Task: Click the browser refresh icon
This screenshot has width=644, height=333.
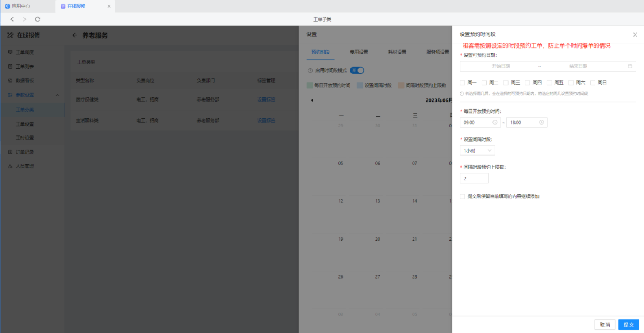Action: pos(37,19)
